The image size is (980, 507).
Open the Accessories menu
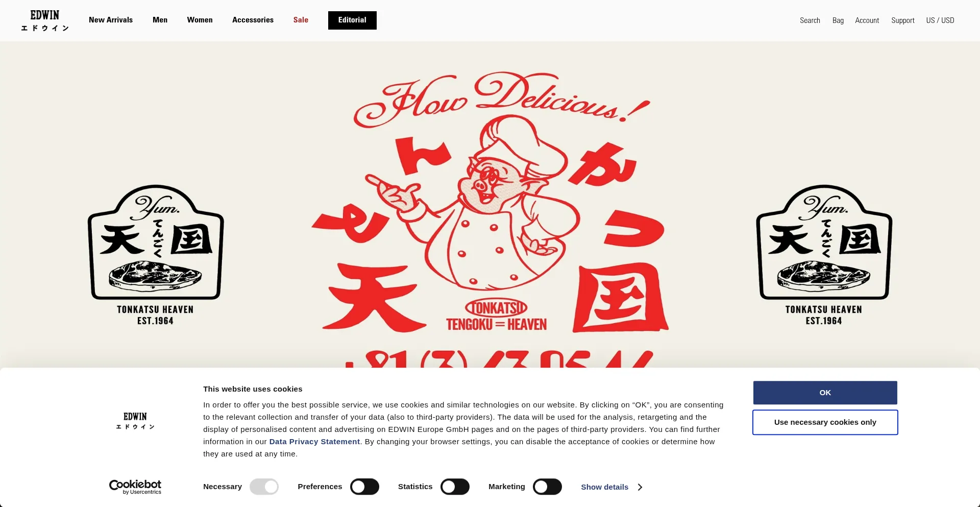(253, 20)
